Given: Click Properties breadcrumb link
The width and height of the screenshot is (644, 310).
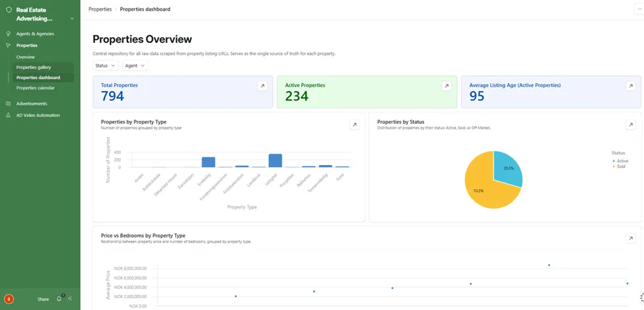Looking at the screenshot, I should click(100, 9).
